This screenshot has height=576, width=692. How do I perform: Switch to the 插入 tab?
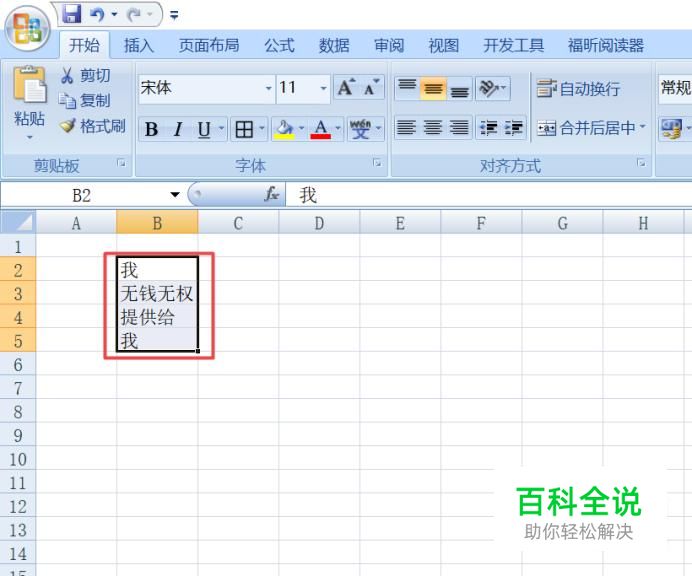[139, 45]
